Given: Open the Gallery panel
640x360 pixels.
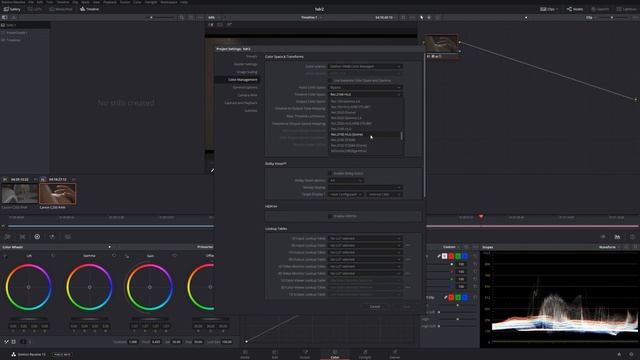Looking at the screenshot, I should point(12,9).
